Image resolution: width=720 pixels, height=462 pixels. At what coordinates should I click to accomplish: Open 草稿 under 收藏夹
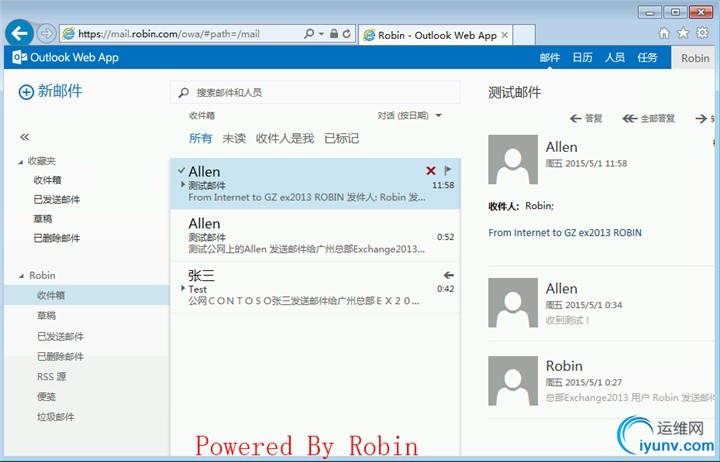tap(43, 219)
